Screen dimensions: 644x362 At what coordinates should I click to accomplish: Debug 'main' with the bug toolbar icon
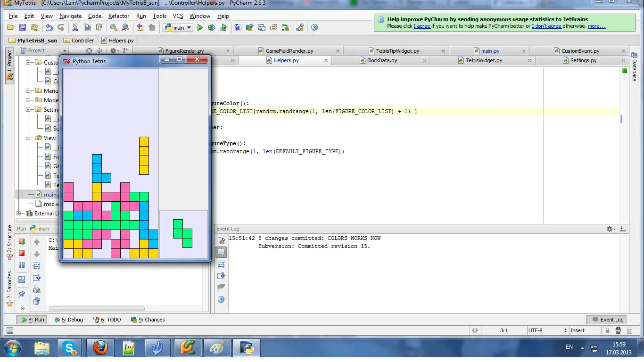tap(211, 28)
